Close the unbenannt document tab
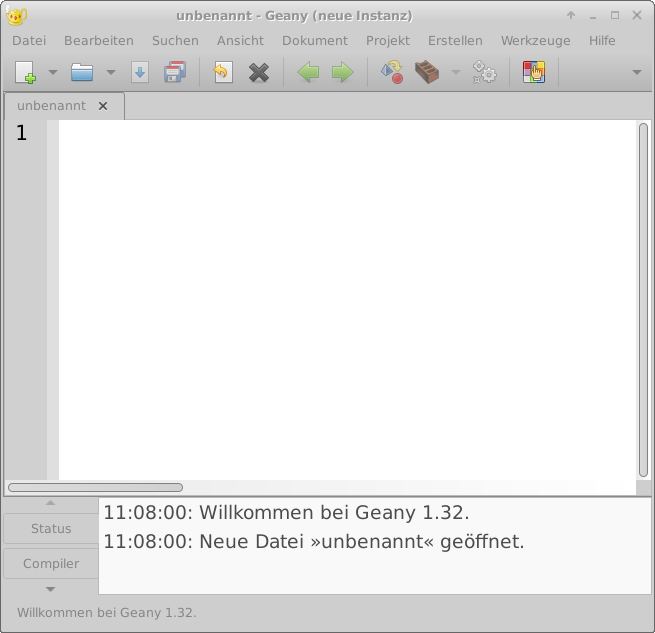 coord(103,106)
